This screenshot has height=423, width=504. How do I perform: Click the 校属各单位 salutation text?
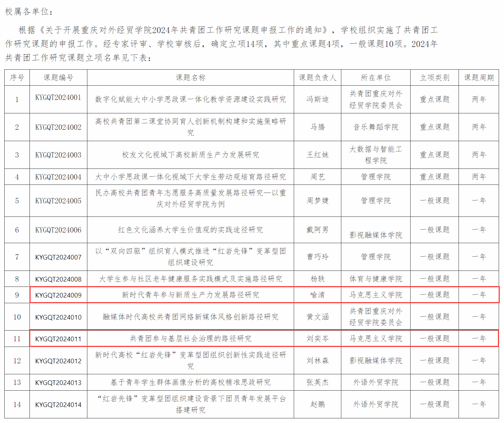pos(28,12)
